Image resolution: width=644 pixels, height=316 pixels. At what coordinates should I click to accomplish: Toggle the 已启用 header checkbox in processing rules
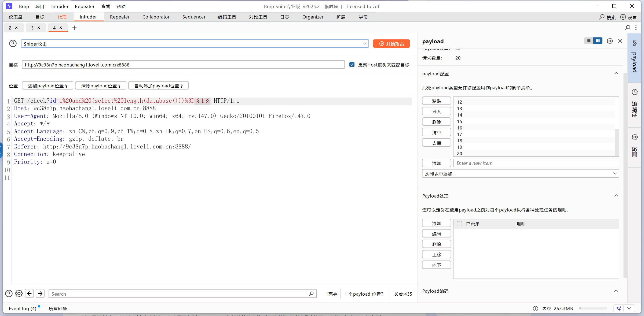[460, 224]
